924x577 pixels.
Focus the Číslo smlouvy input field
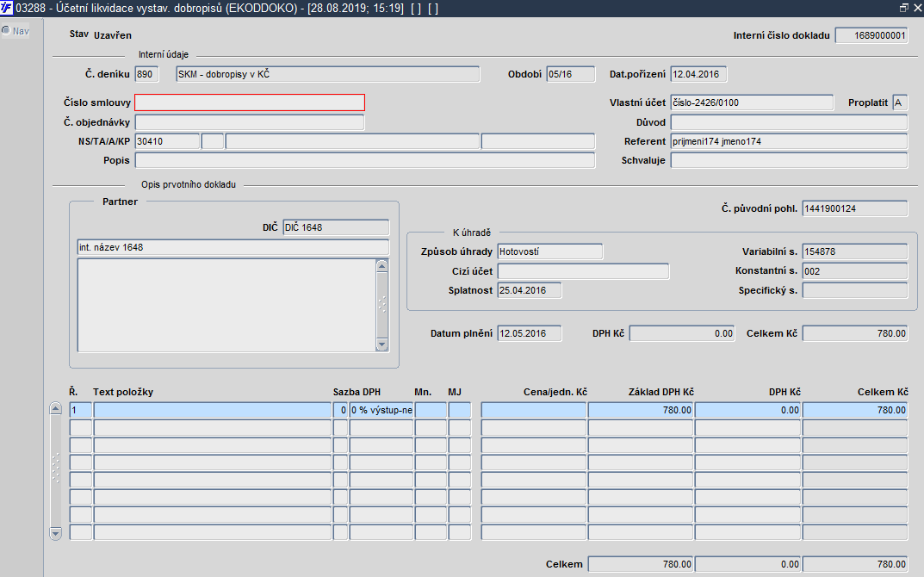click(250, 102)
